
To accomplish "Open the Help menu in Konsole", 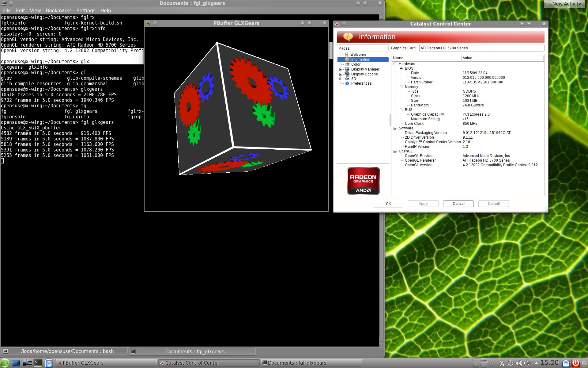I will click(106, 10).
